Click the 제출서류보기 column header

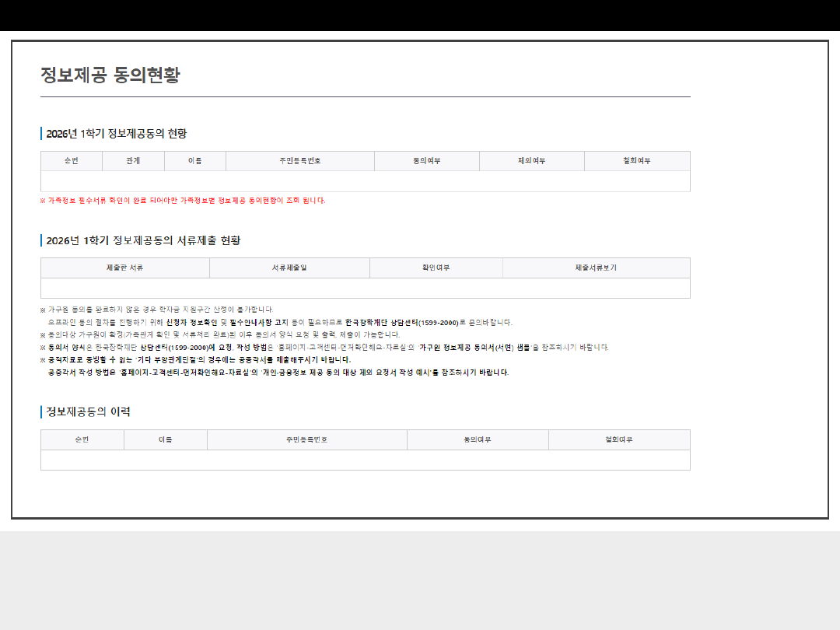[x=597, y=268]
